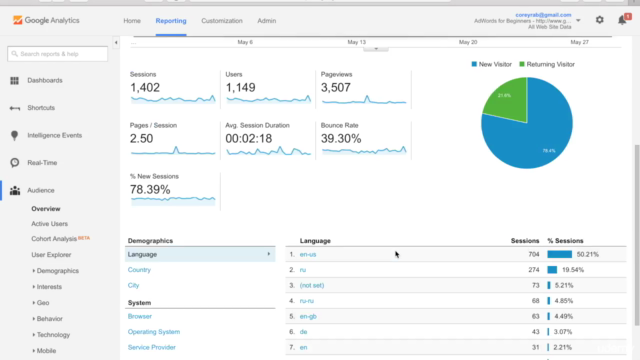Click the search magnifier icon
This screenshot has width=640, height=360.
pyautogui.click(x=15, y=54)
